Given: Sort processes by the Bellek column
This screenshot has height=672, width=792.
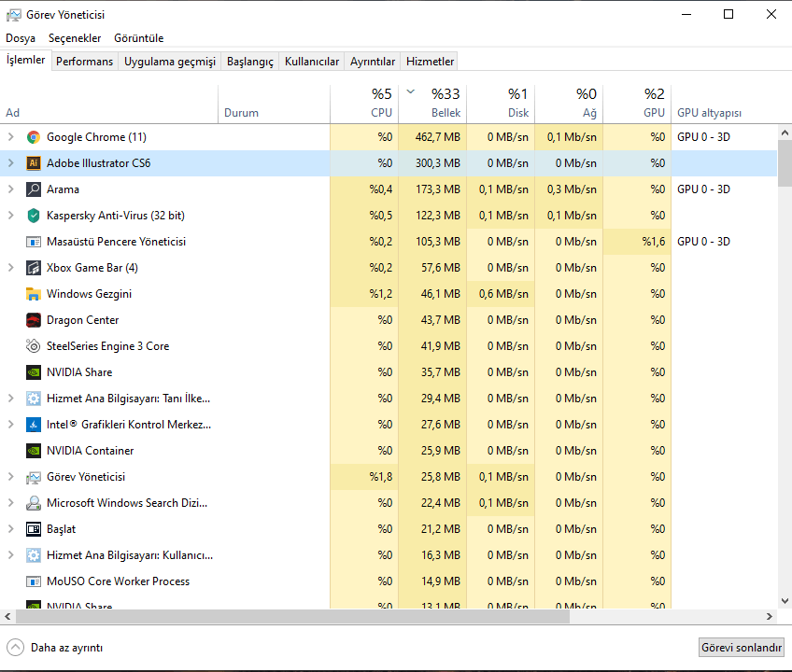Looking at the screenshot, I should click(432, 104).
